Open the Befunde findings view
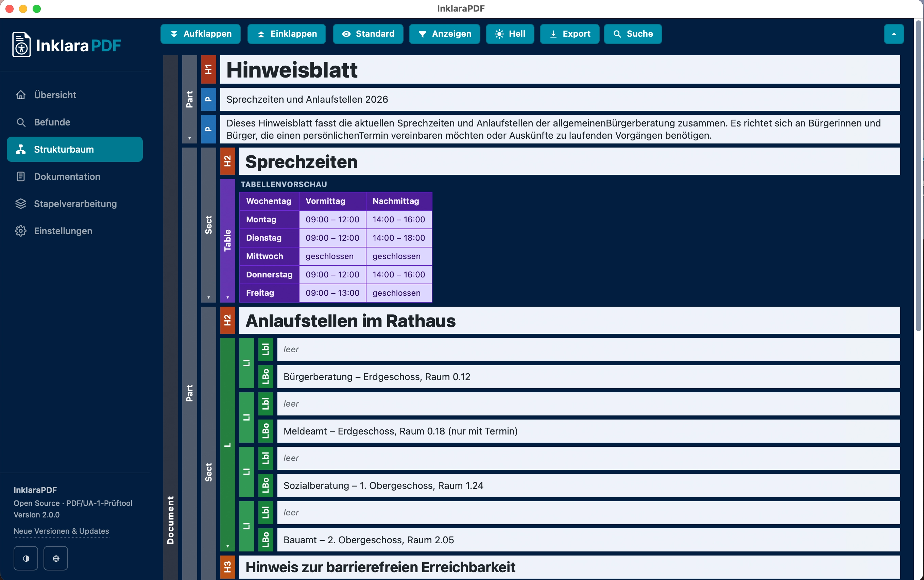924x580 pixels. tap(75, 122)
